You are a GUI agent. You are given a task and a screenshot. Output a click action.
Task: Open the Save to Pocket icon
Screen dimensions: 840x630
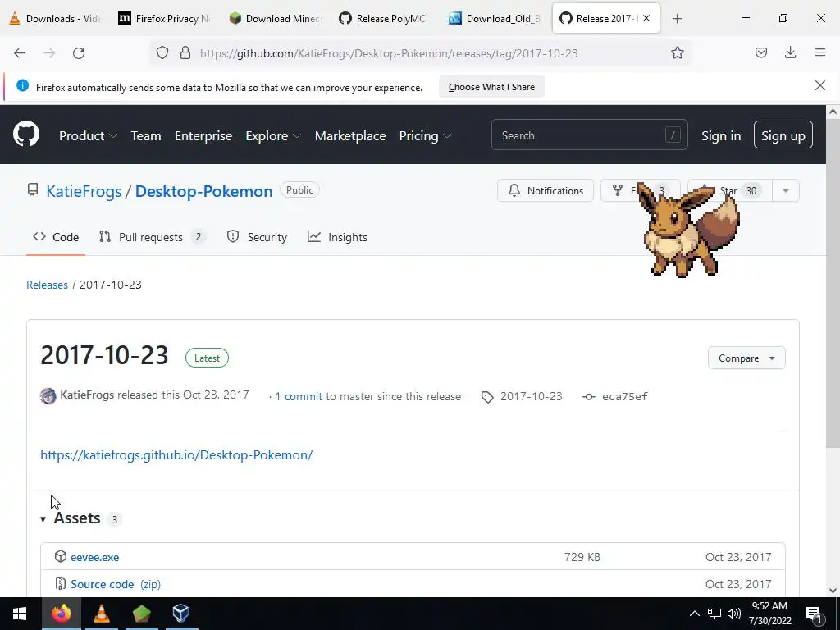(760, 52)
